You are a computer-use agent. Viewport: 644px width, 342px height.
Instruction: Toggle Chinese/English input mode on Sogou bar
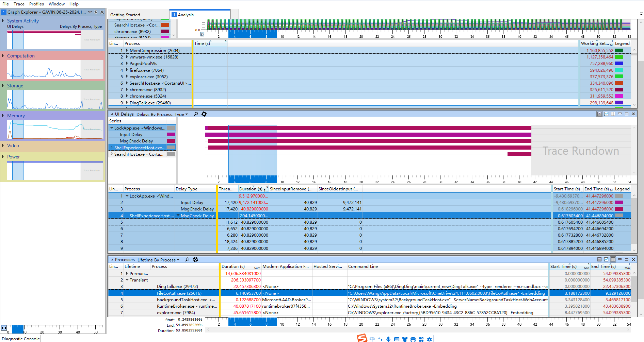coord(372,339)
